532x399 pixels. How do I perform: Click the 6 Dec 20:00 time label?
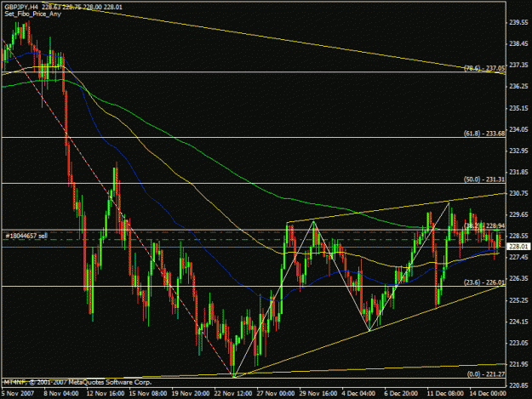coord(402,394)
